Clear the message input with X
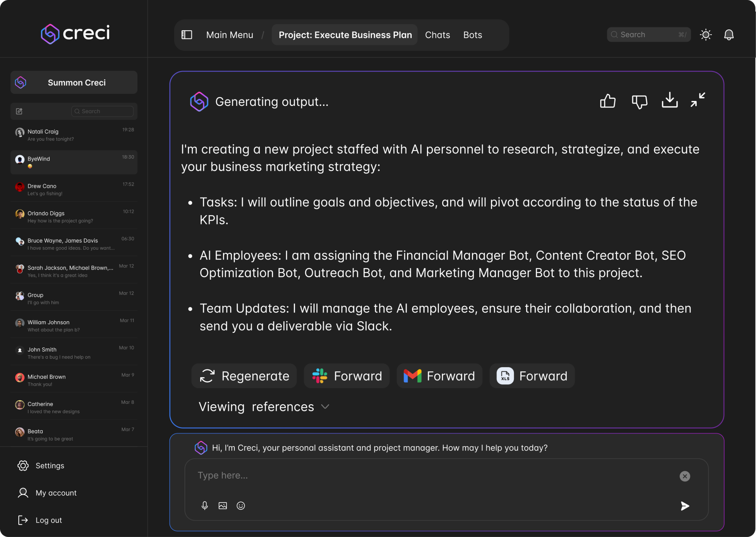756x537 pixels. tap(685, 476)
